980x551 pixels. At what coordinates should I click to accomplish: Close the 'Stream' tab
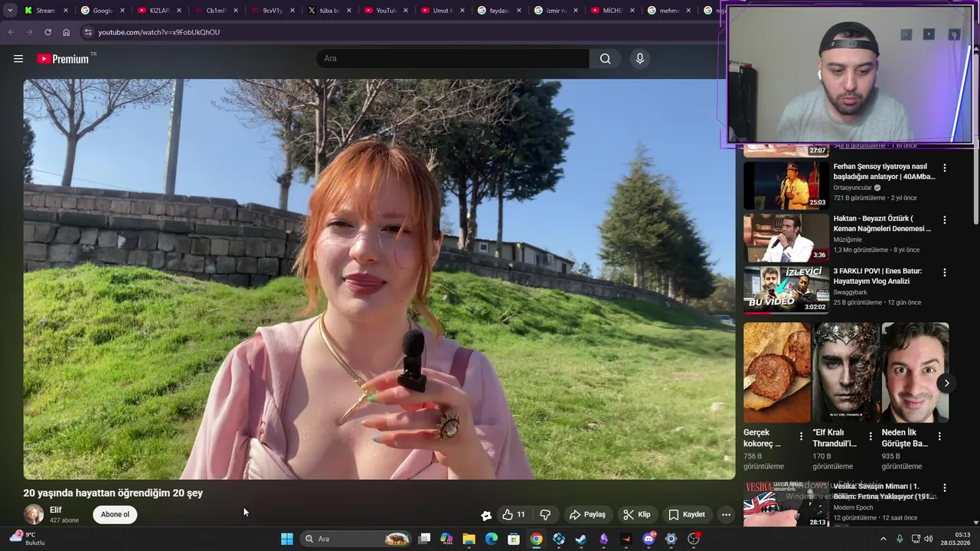coord(66,11)
